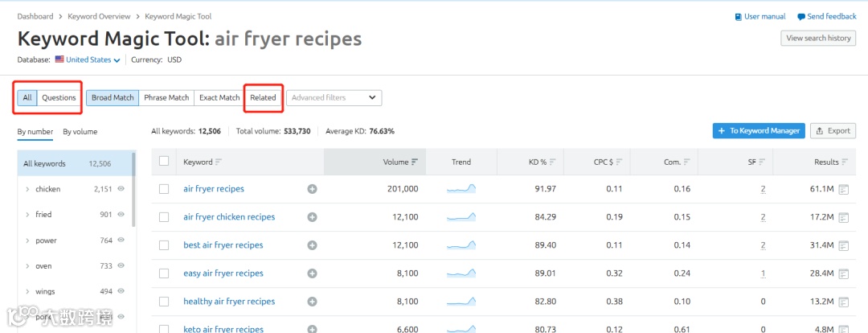The height and width of the screenshot is (333, 868).
Task: Switch to the Questions filter
Action: tap(59, 97)
